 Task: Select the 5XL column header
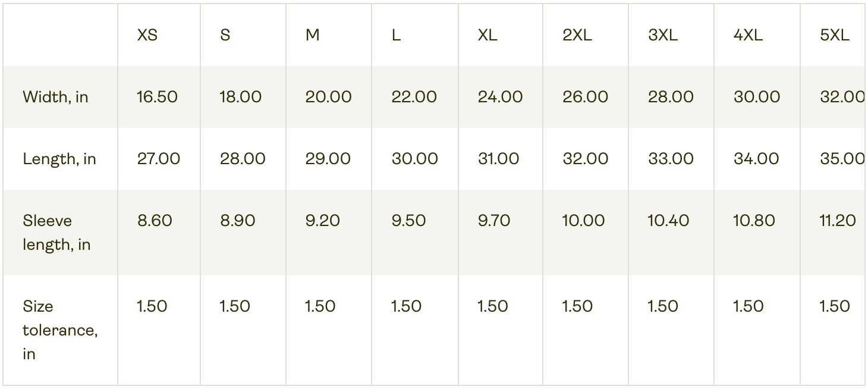pyautogui.click(x=835, y=35)
